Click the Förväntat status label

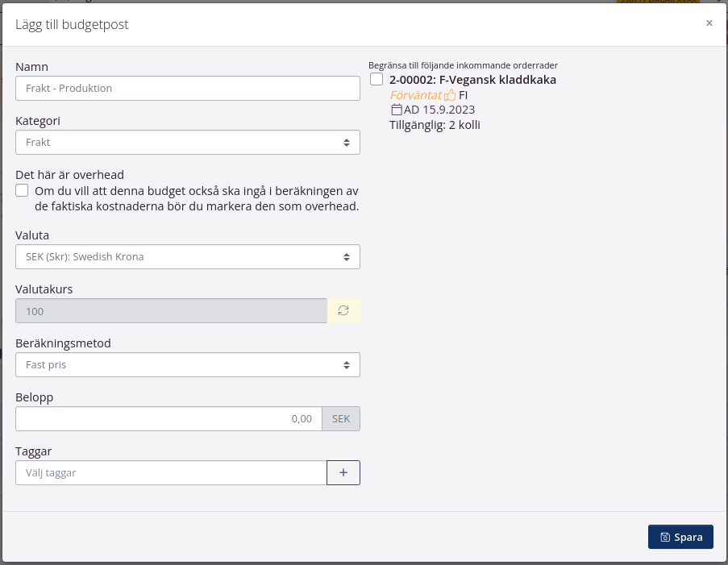pyautogui.click(x=415, y=95)
